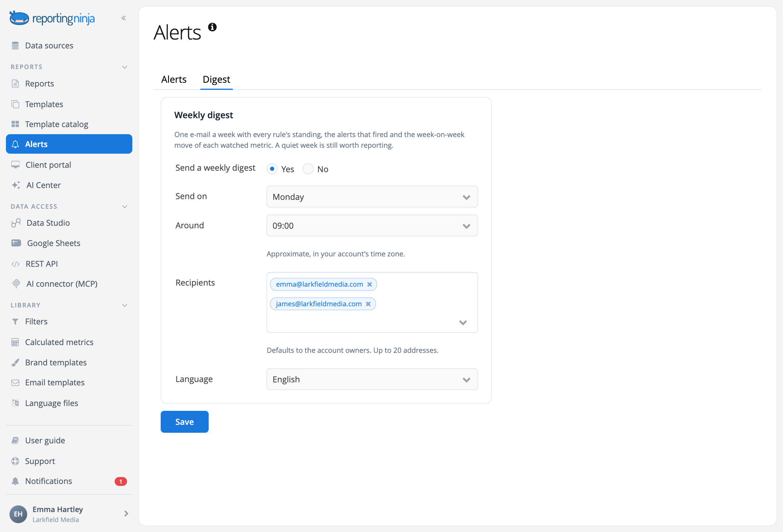Go to home via reportingninja logo
Screen dimensions: 783x532
coord(52,18)
